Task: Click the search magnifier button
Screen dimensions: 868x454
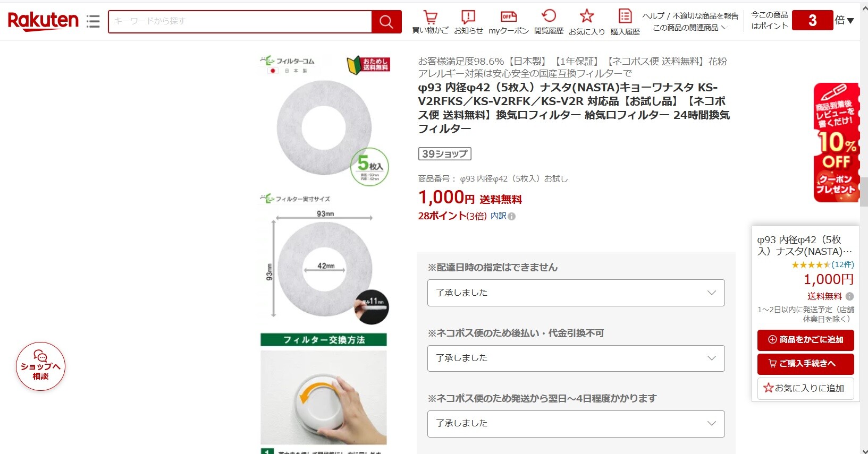Action: click(386, 22)
